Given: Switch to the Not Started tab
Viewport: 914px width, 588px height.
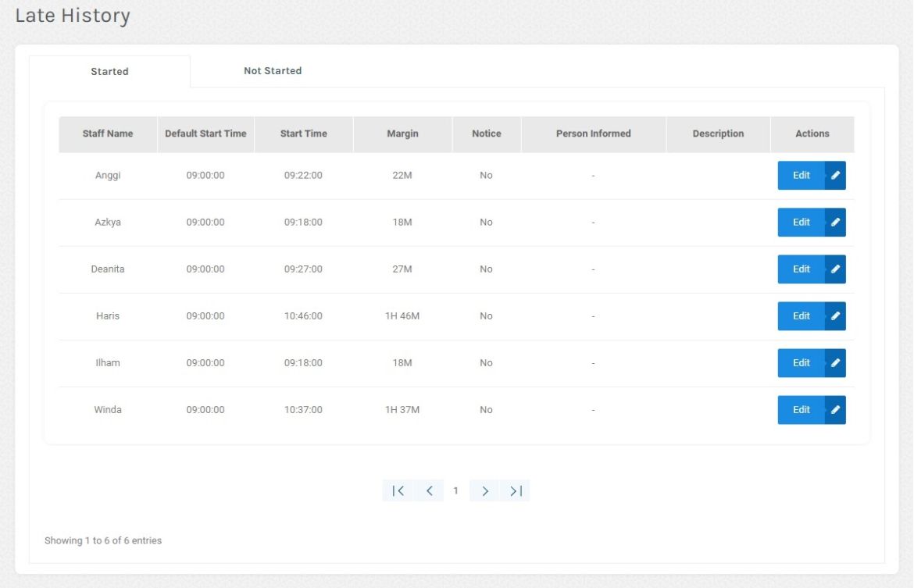Looking at the screenshot, I should tap(273, 71).
